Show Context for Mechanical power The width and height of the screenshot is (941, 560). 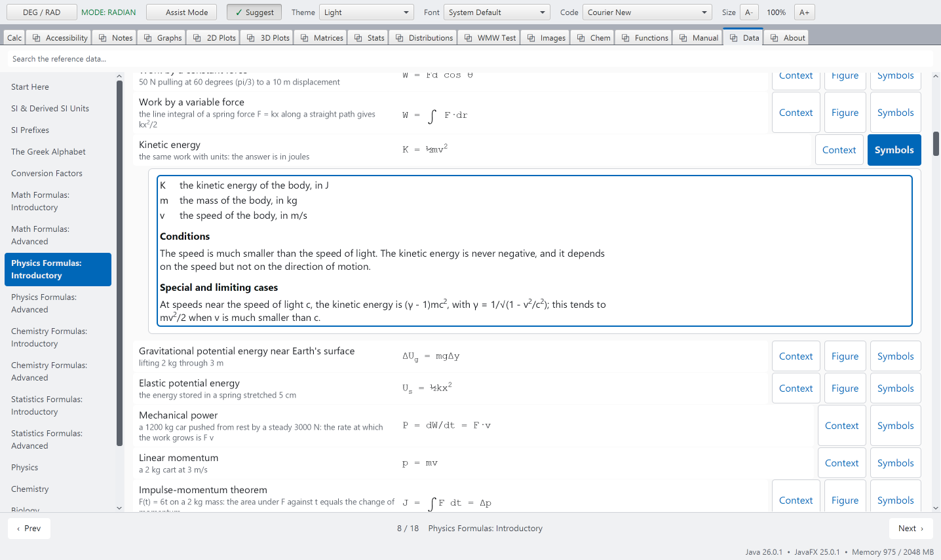point(841,426)
